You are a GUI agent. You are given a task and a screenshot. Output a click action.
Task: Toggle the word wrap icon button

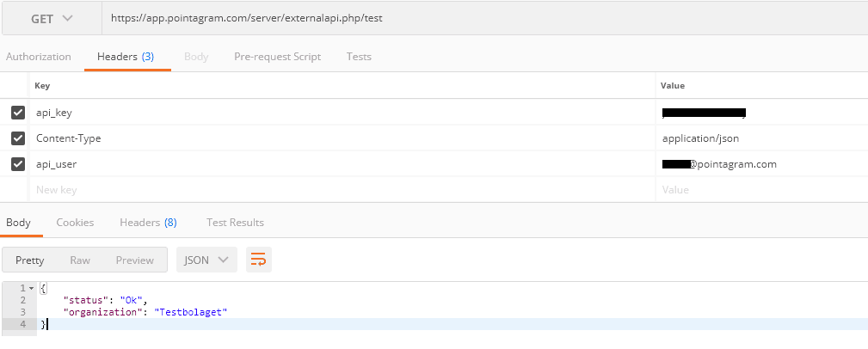259,260
